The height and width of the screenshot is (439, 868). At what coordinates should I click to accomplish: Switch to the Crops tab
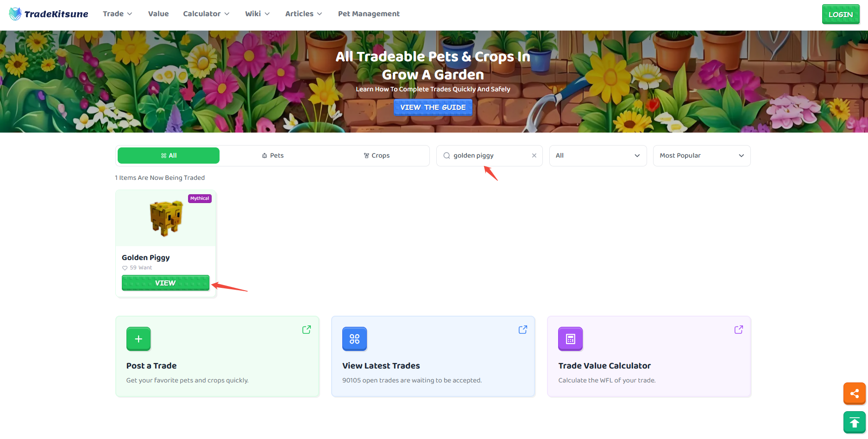pos(376,156)
